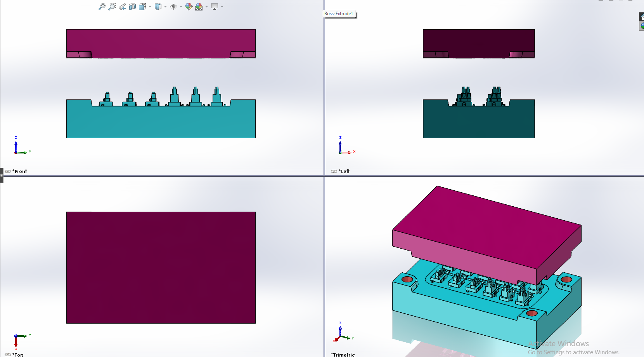Expand the Apply Scene dropdown arrow
This screenshot has height=357, width=644.
coord(206,7)
